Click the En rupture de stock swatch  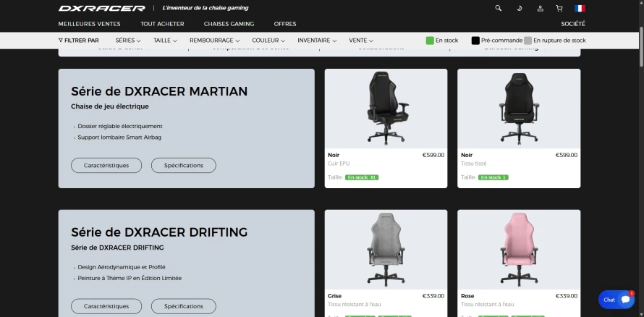click(528, 41)
